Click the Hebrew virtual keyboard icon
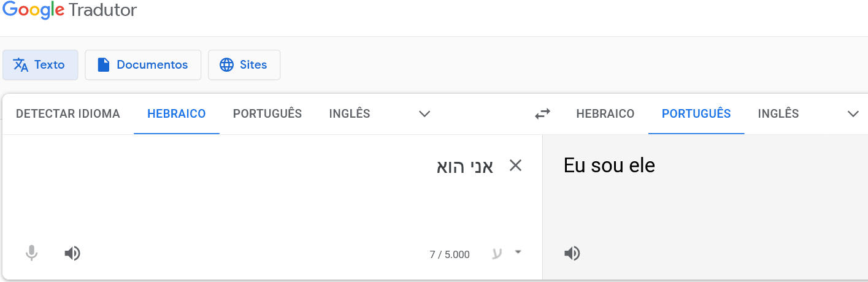The height and width of the screenshot is (282, 868). 497,253
